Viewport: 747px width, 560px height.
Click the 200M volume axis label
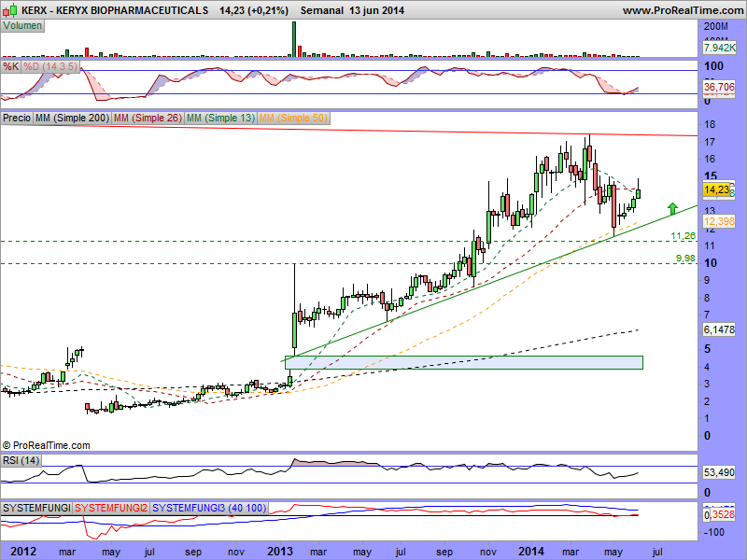[x=716, y=27]
